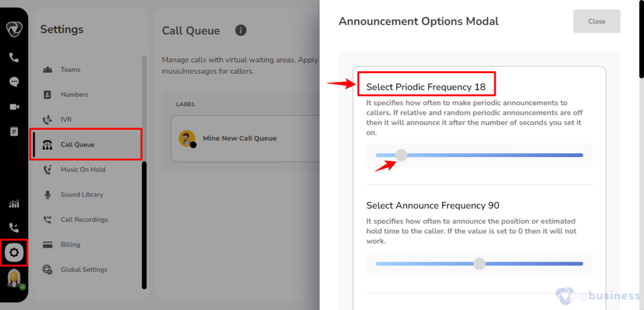Click the Periodic Frequency slider handle
Viewport: 644px width, 310px height.
(x=401, y=155)
